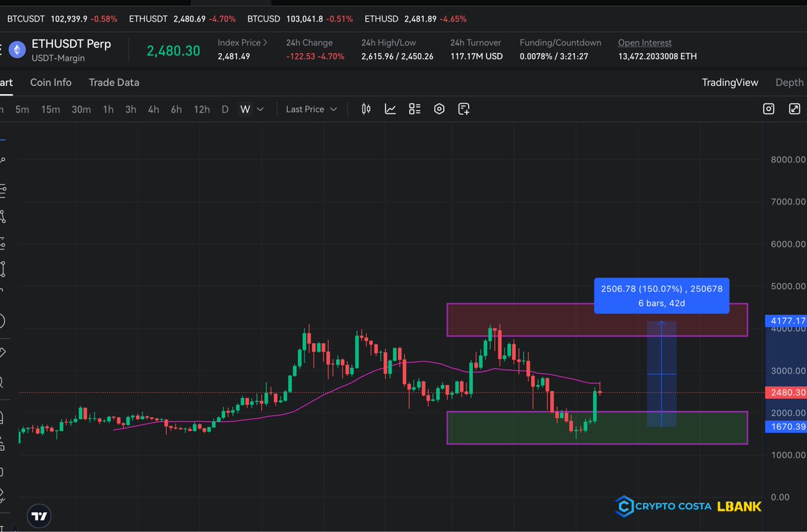Switch to the Trade Data tab
This screenshot has height=532, width=807.
(114, 82)
